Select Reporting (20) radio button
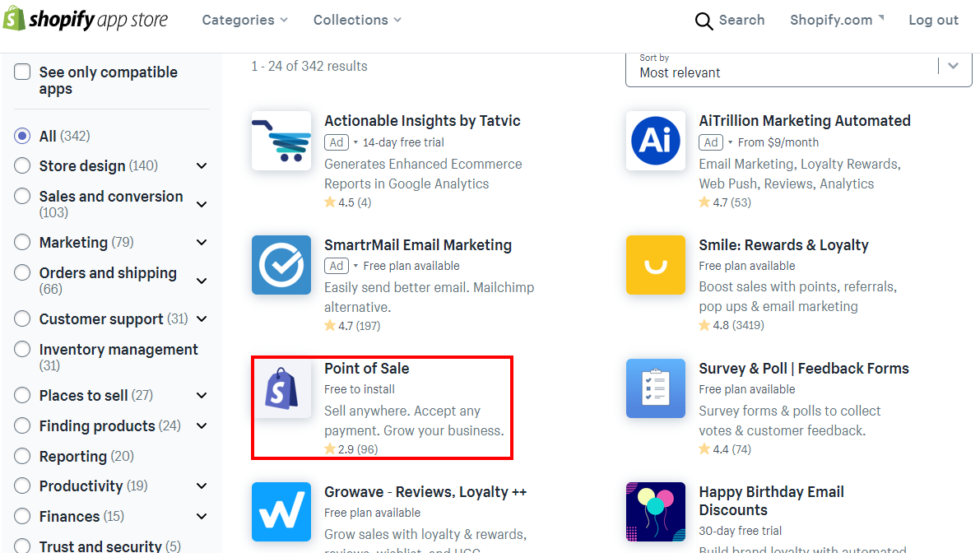The image size is (980, 553). tap(22, 456)
